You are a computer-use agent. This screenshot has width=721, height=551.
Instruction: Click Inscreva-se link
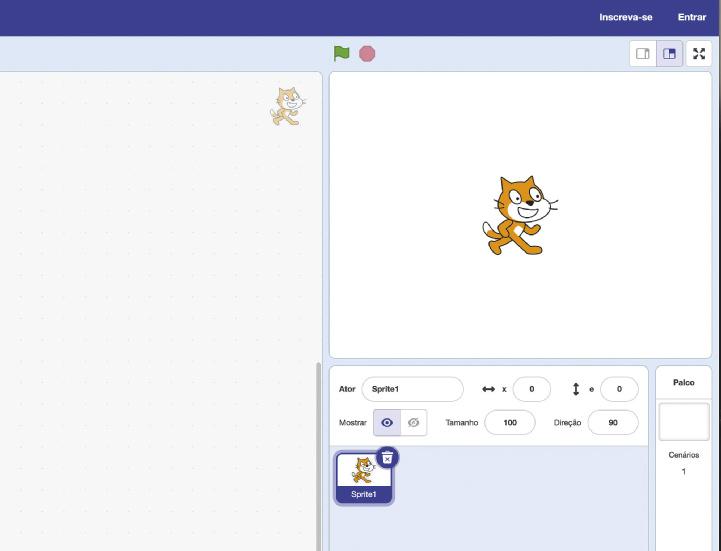[625, 17]
